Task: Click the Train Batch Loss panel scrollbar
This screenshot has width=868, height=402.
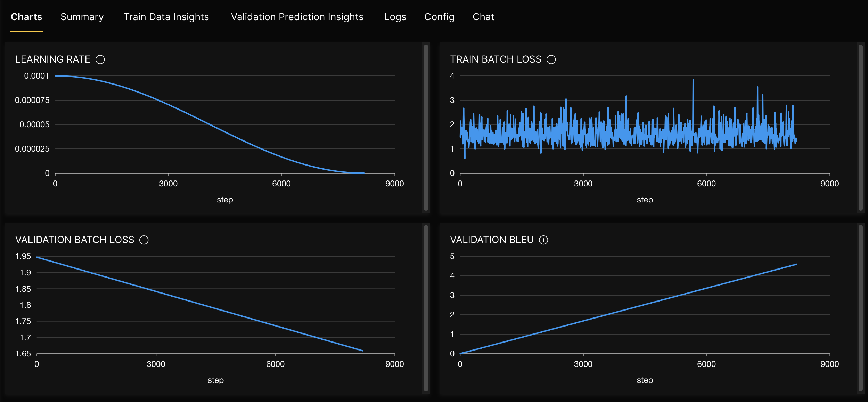Action: 860,127
